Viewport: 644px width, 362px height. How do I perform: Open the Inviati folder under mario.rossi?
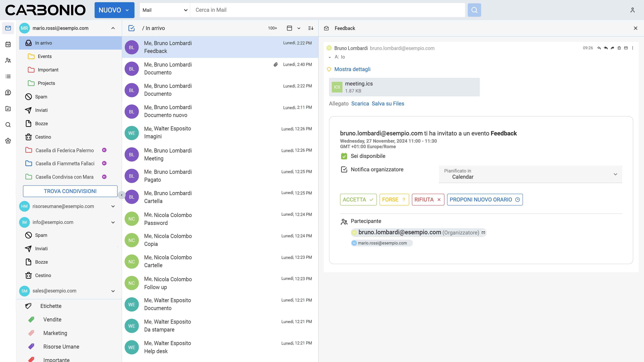(41, 110)
